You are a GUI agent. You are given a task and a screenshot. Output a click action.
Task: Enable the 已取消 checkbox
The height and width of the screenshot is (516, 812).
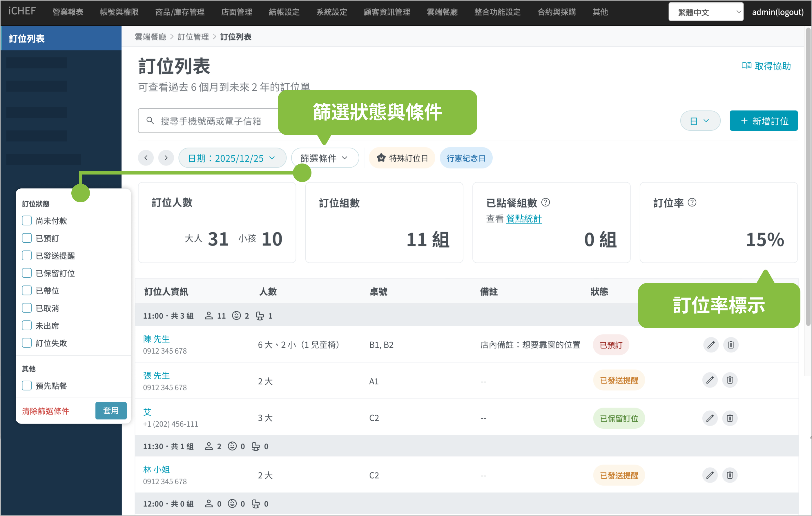coord(27,308)
